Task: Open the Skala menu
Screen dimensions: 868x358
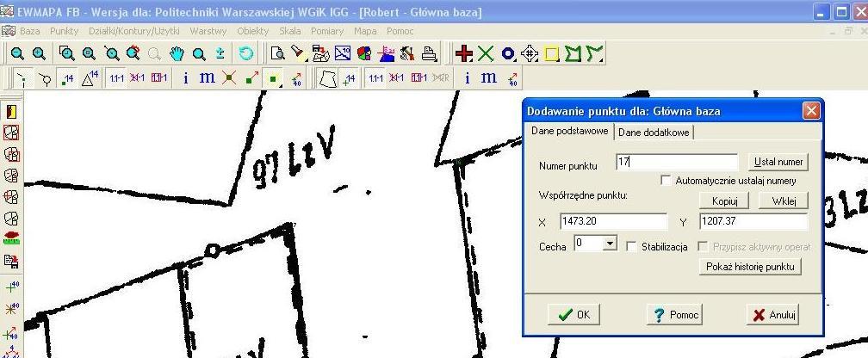Action: point(290,31)
